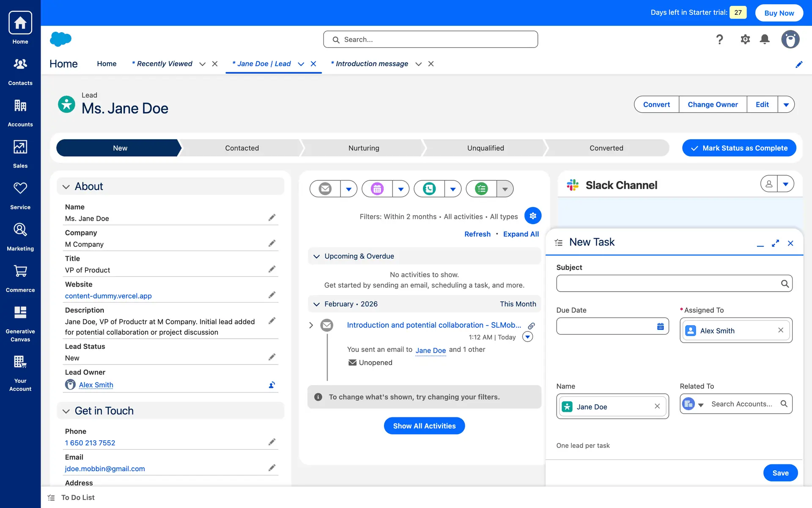Click Mark Status as Complete button
812x508 pixels.
coord(739,148)
